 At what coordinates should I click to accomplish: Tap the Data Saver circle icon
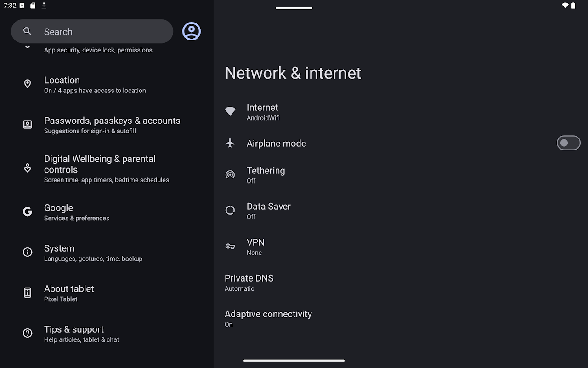click(230, 210)
